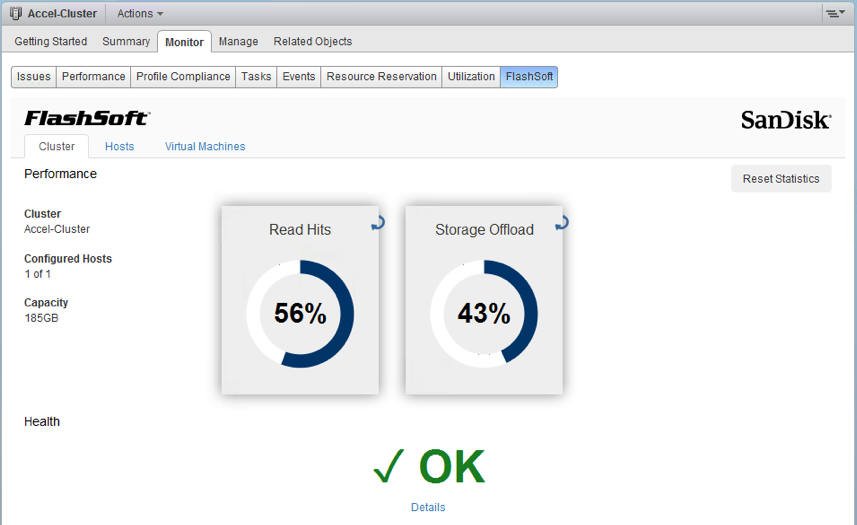Open the health Details link
This screenshot has height=525, width=857.
(428, 507)
